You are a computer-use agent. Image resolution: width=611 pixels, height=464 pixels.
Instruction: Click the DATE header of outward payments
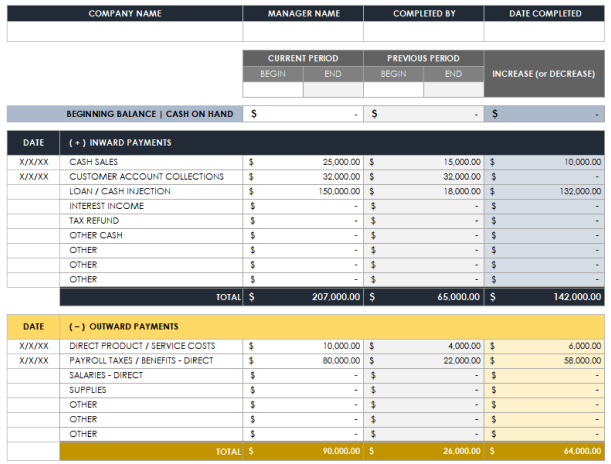click(x=34, y=326)
